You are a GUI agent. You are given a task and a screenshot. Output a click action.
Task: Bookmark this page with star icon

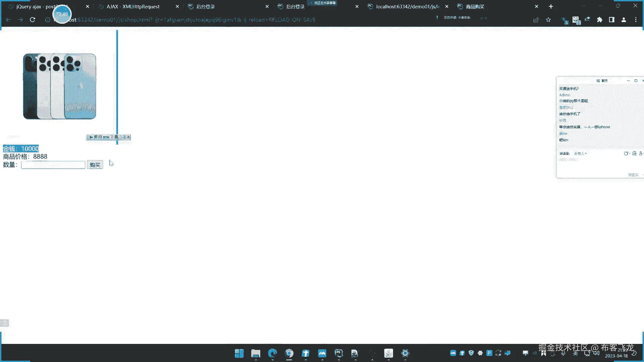click(548, 20)
